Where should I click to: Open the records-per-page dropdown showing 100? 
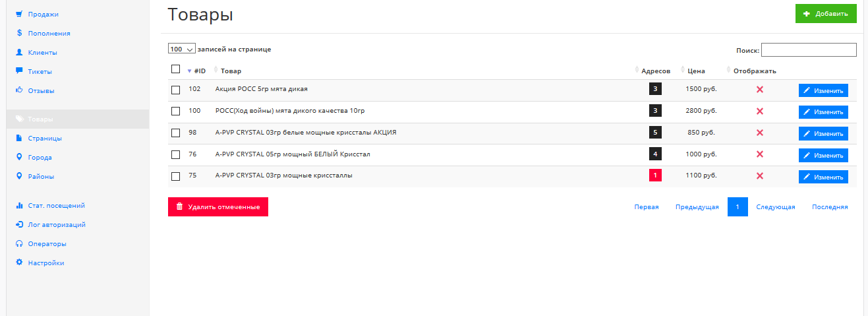182,49
